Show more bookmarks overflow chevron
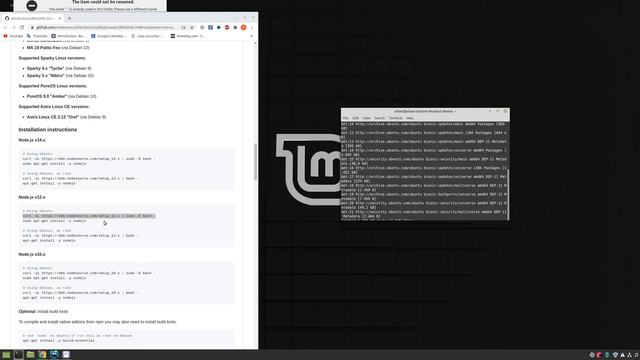Screen dimensions: 640x360 [x=251, y=36]
